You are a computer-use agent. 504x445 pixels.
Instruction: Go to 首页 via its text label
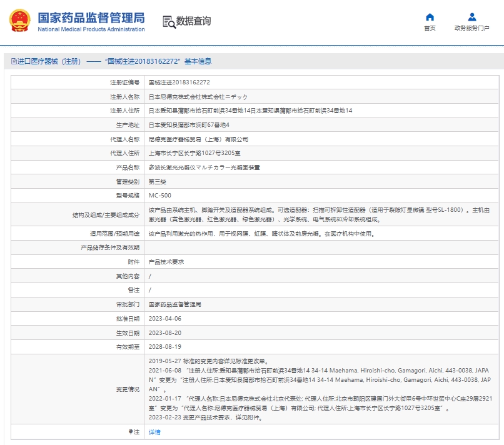[x=430, y=28]
